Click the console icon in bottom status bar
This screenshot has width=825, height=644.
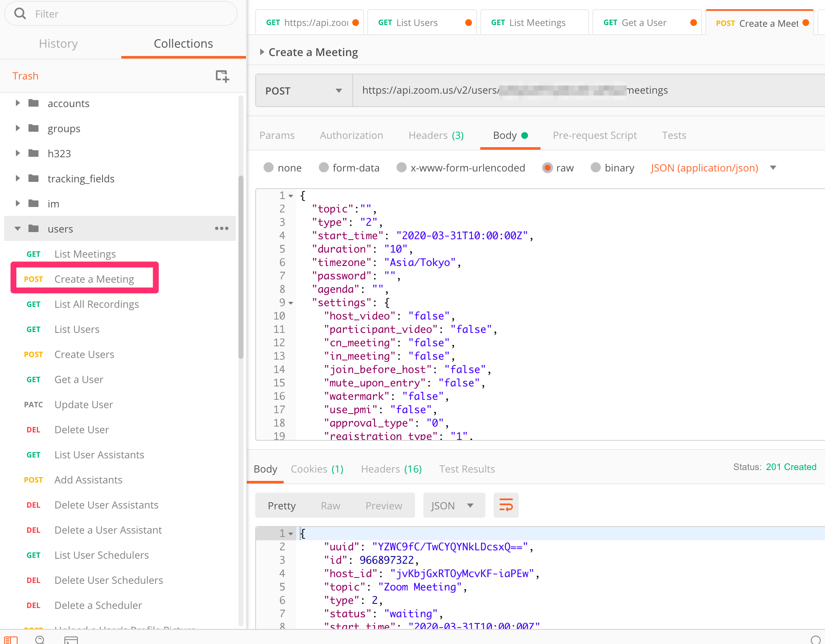(71, 639)
